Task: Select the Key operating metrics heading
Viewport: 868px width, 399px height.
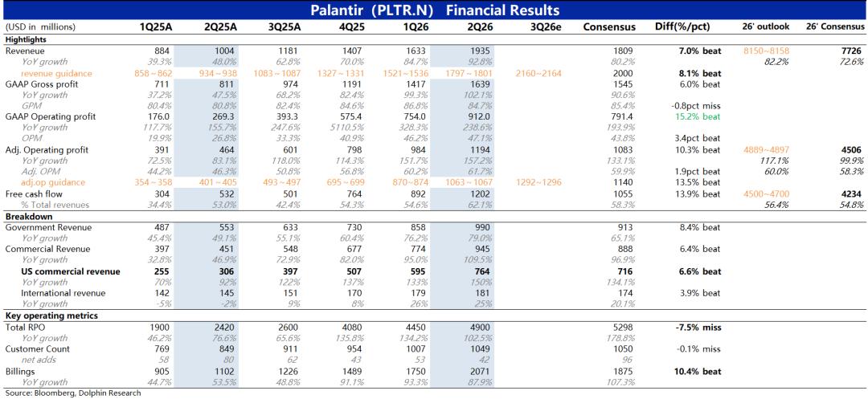Action: 43,316
